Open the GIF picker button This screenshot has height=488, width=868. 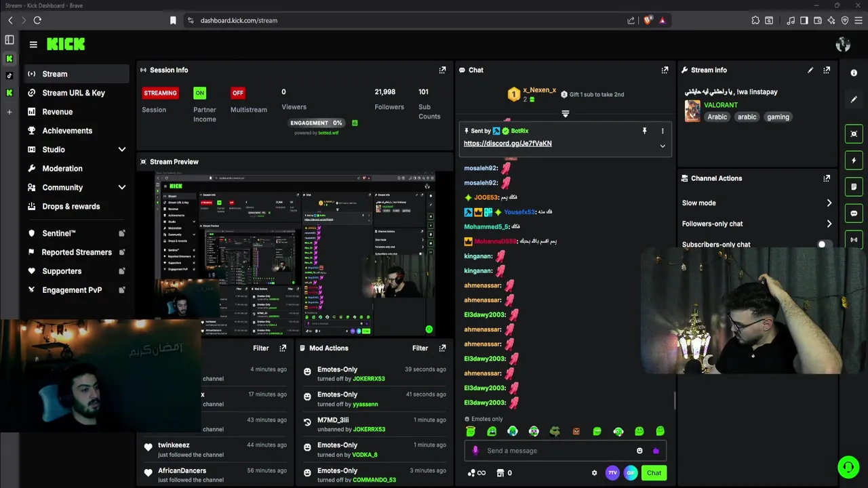[631, 473]
